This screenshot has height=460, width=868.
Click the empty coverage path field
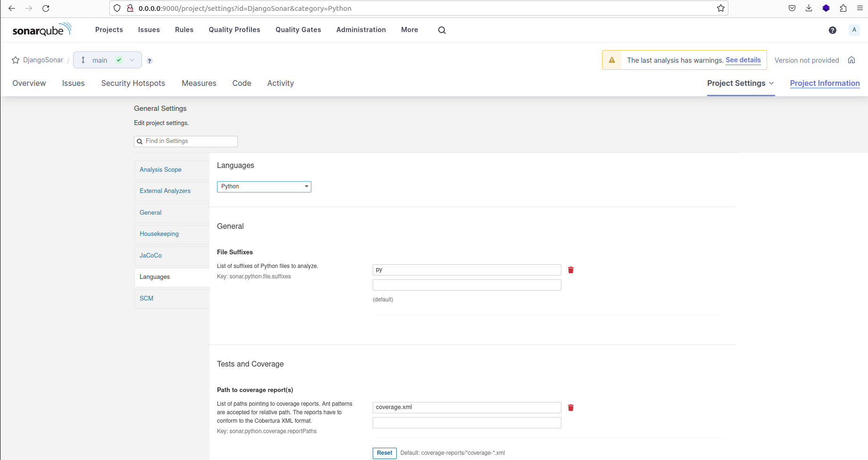pos(467,423)
